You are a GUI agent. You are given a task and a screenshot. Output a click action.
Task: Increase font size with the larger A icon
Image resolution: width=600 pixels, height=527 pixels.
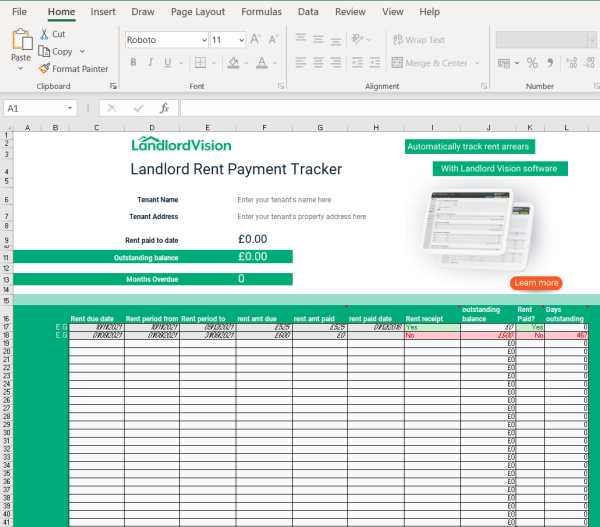coord(255,39)
